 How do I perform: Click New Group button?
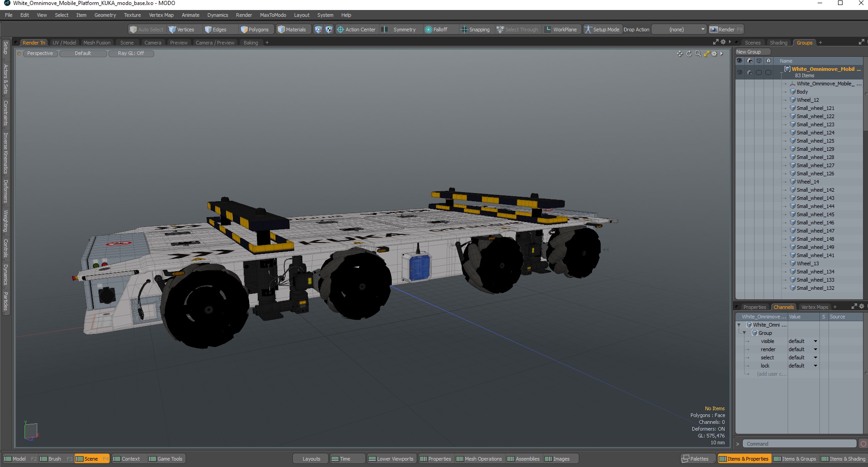pos(752,52)
